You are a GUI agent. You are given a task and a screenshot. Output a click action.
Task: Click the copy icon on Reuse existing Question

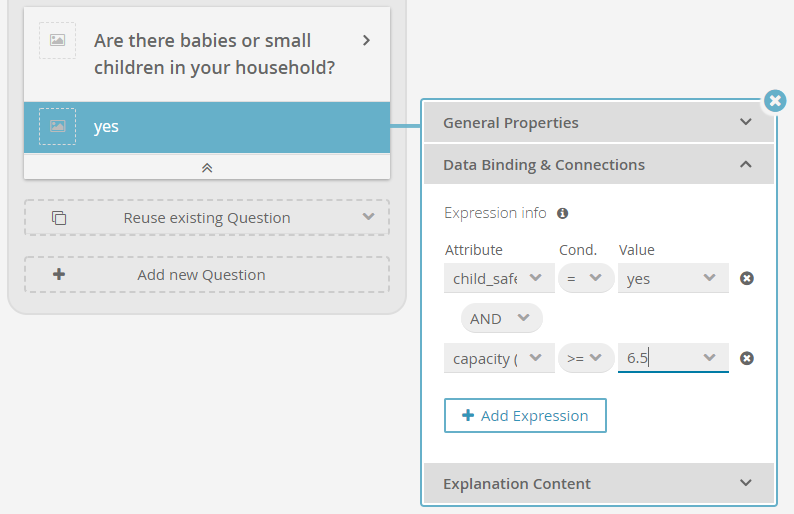(59, 218)
